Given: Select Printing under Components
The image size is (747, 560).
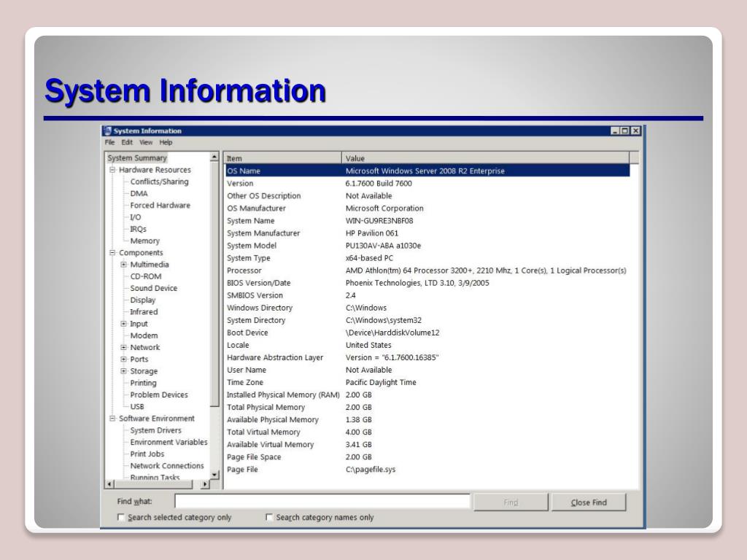Looking at the screenshot, I should click(144, 383).
